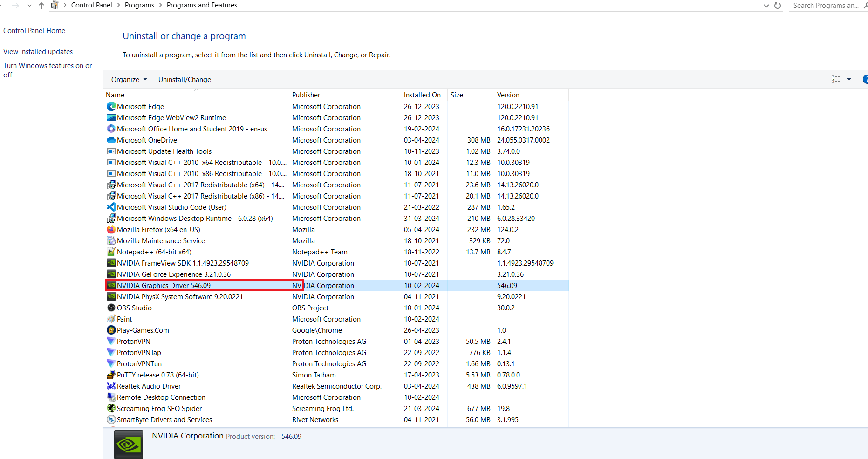Click the Microsoft OneDrive cloud icon
The height and width of the screenshot is (459, 868).
click(x=111, y=140)
